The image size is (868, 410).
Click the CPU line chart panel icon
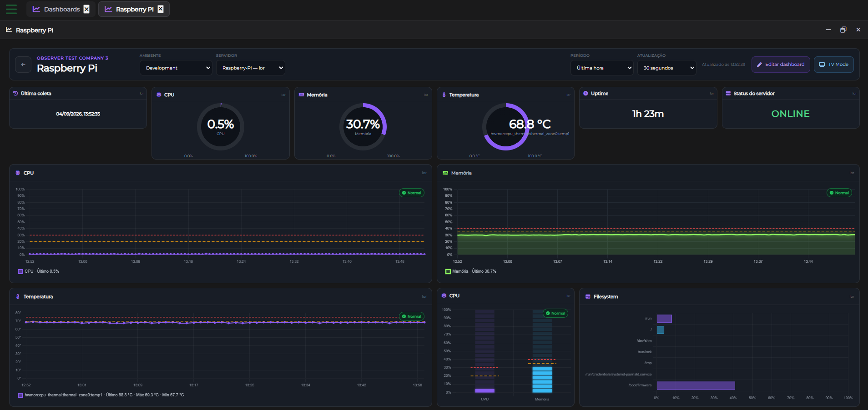18,173
